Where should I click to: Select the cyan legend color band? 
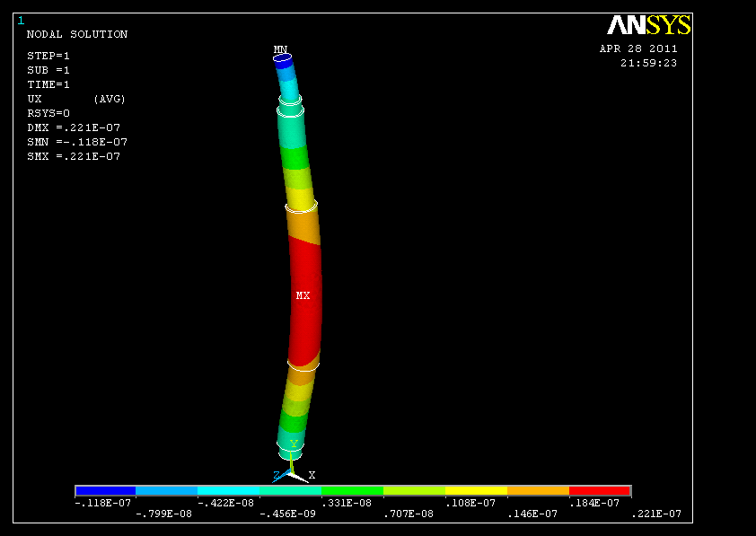point(229,491)
